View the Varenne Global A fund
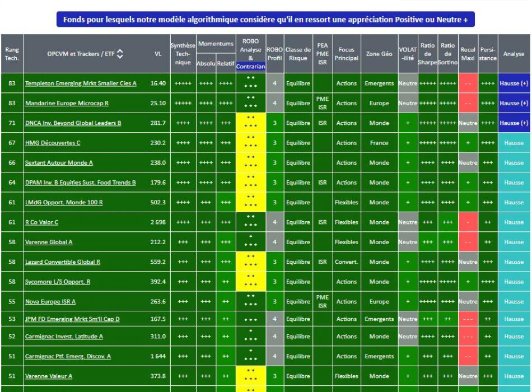Image resolution: width=532 pixels, height=392 pixels. (49, 242)
